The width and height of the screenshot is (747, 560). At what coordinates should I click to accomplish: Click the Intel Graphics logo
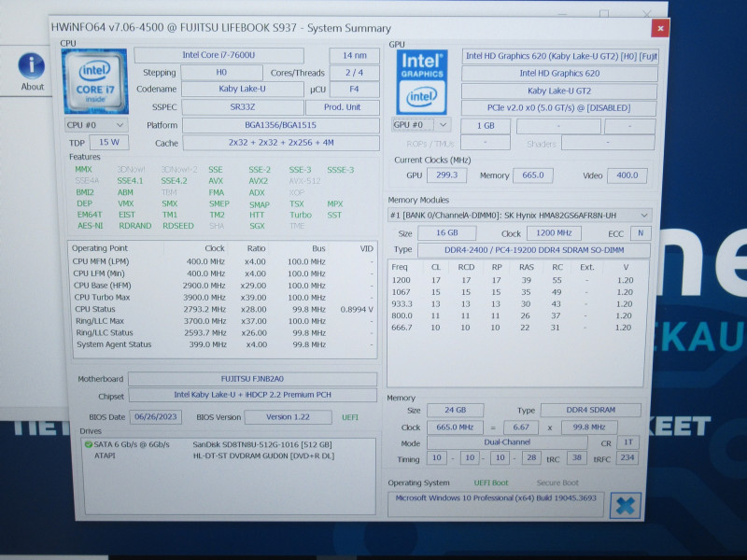coord(422,82)
